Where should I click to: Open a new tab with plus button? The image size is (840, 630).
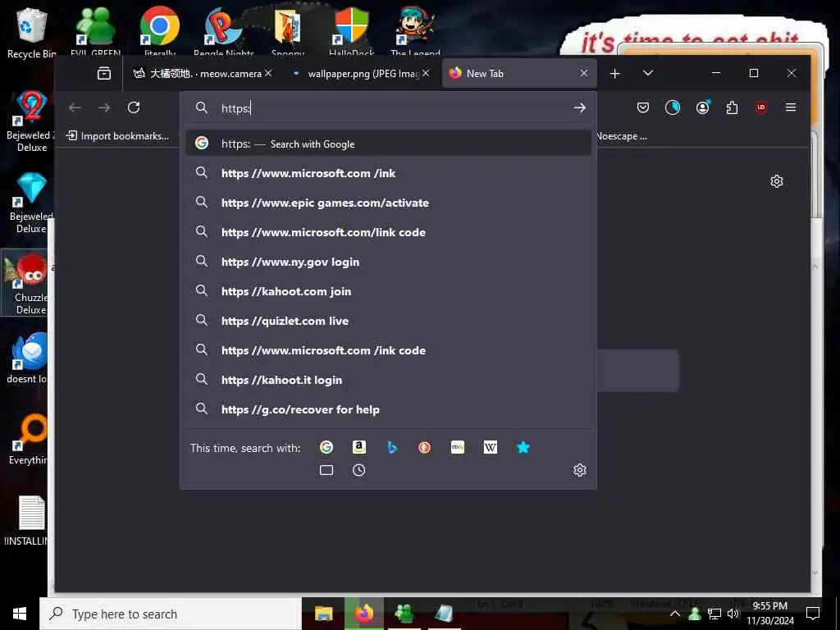pyautogui.click(x=615, y=73)
